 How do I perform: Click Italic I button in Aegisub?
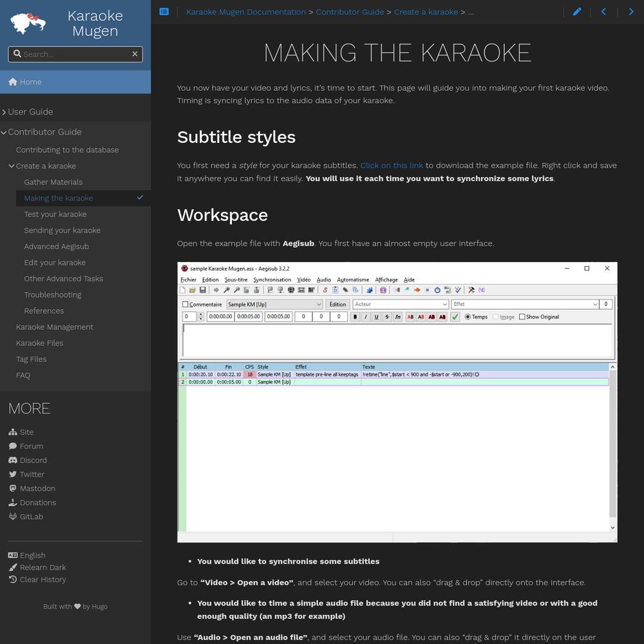click(366, 317)
